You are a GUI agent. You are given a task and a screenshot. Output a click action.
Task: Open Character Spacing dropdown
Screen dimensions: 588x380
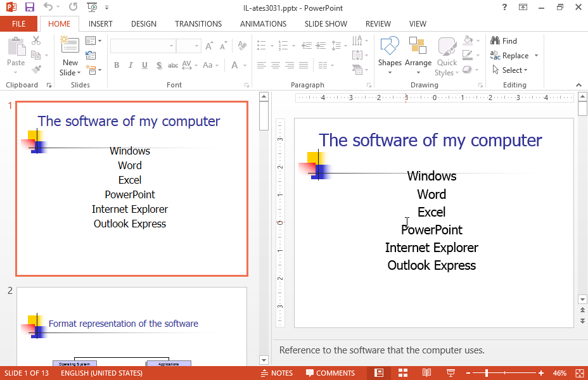click(189, 65)
